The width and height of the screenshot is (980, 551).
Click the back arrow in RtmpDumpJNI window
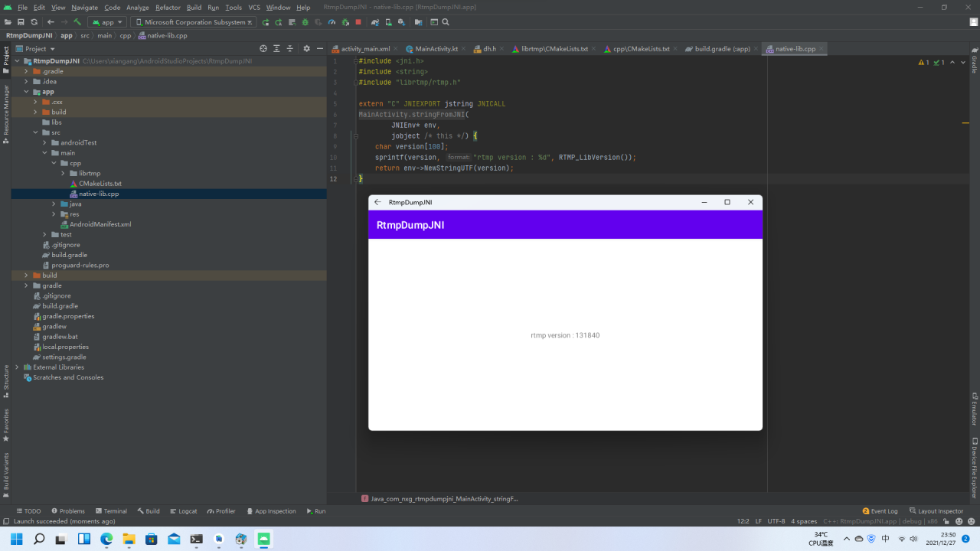point(377,202)
